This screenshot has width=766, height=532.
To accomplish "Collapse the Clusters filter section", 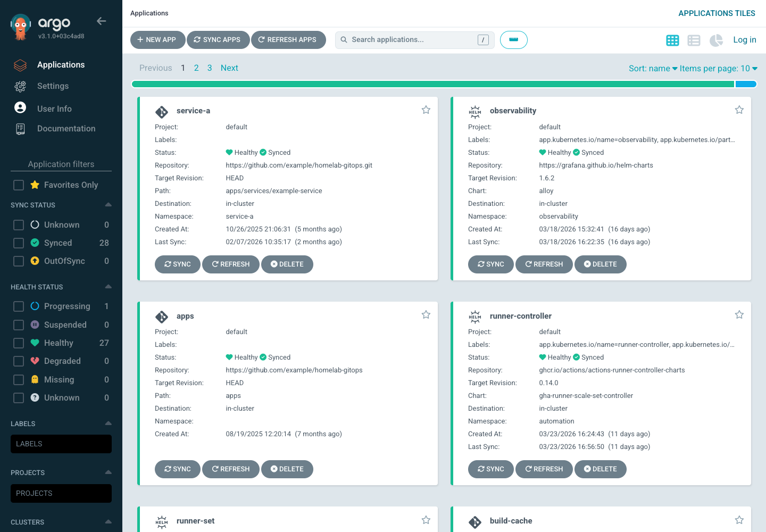I will point(109,522).
